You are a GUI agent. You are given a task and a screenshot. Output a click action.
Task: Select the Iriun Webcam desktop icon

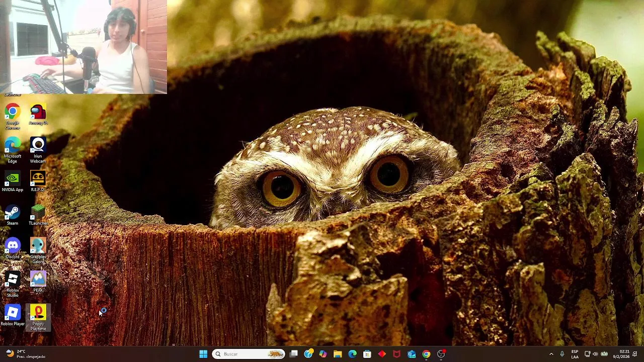tap(38, 150)
